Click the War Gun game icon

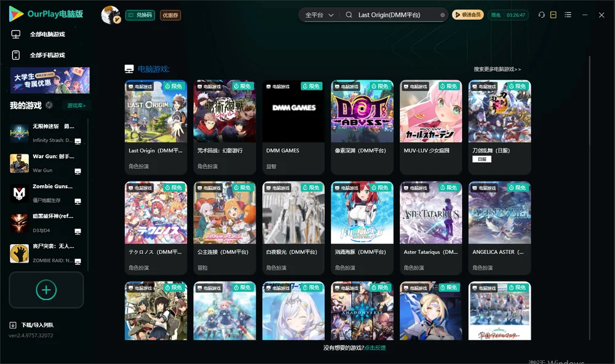(19, 163)
